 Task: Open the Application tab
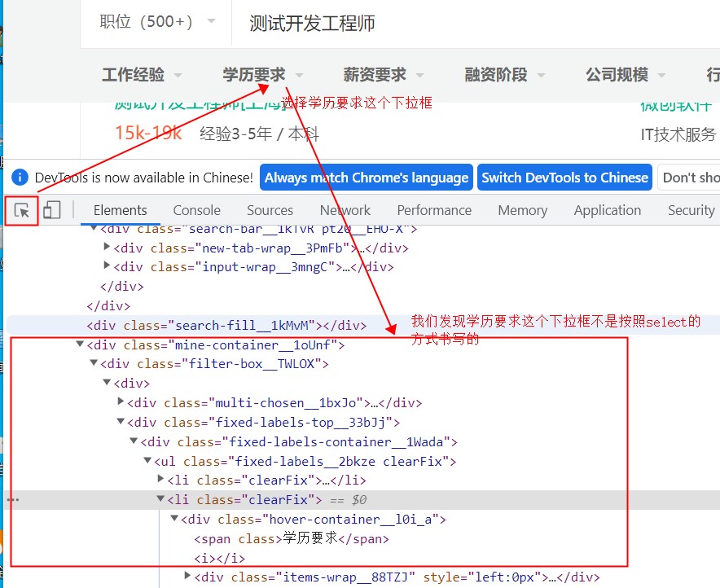coord(607,210)
